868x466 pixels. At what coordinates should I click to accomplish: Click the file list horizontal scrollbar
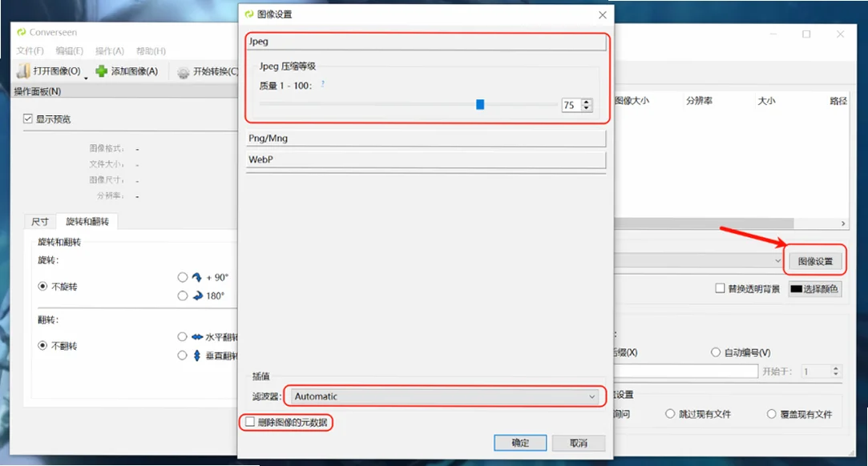coord(704,223)
